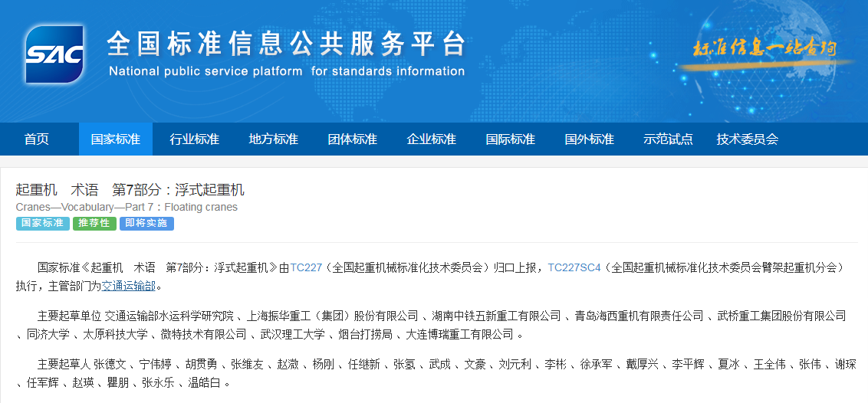Click the blue 国家标准 tag badge

42,224
